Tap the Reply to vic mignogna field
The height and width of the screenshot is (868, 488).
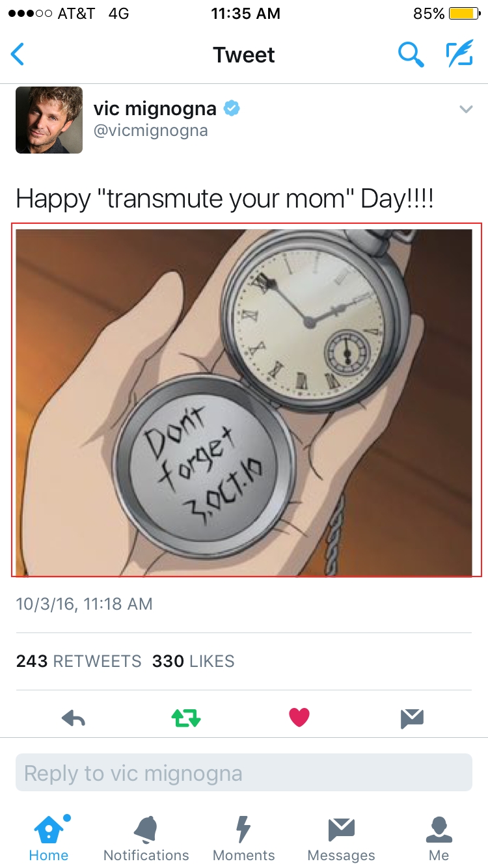(244, 772)
